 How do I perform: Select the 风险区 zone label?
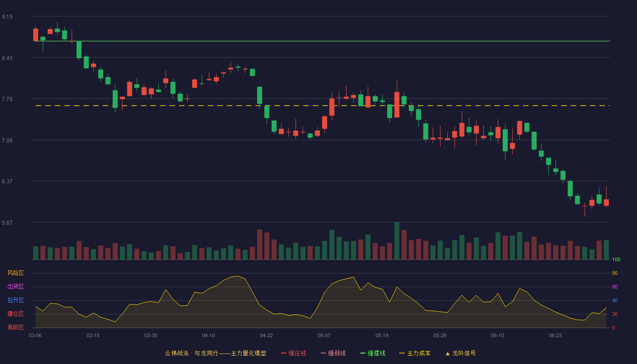[x=15, y=273]
